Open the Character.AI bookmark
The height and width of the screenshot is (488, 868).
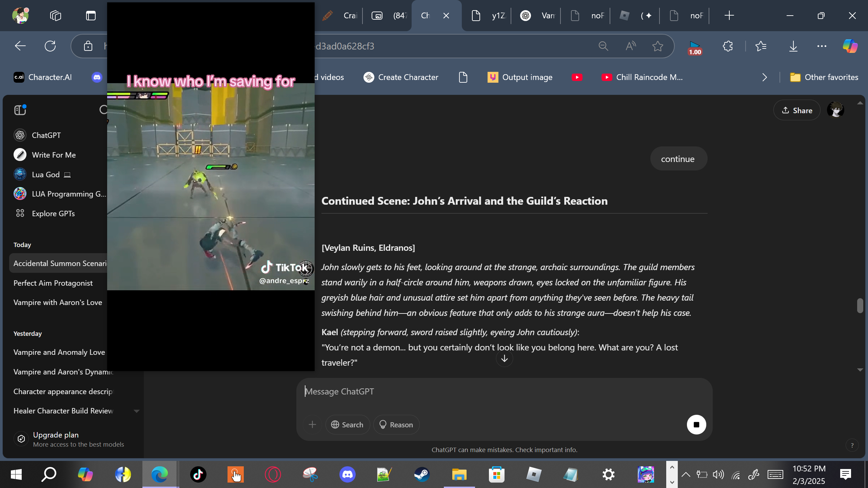tap(43, 77)
